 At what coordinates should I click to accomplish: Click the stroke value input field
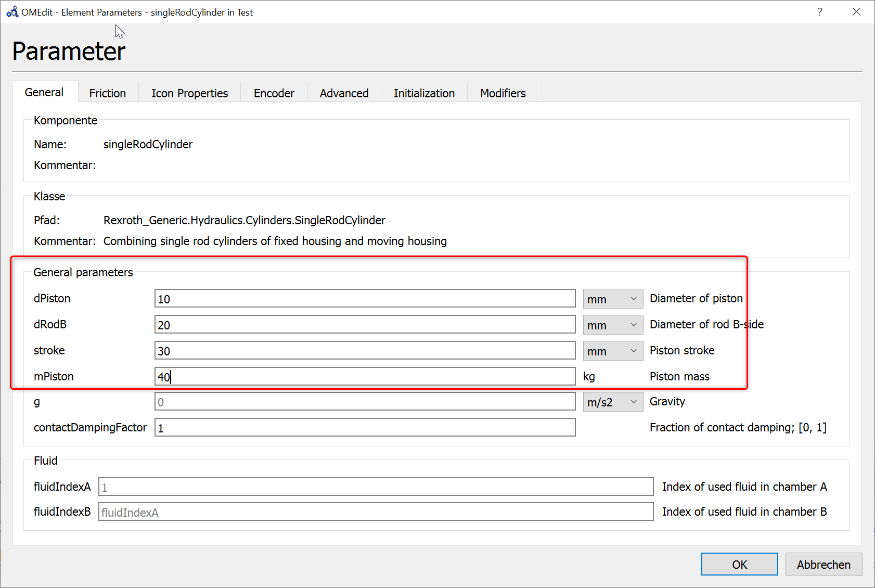364,350
